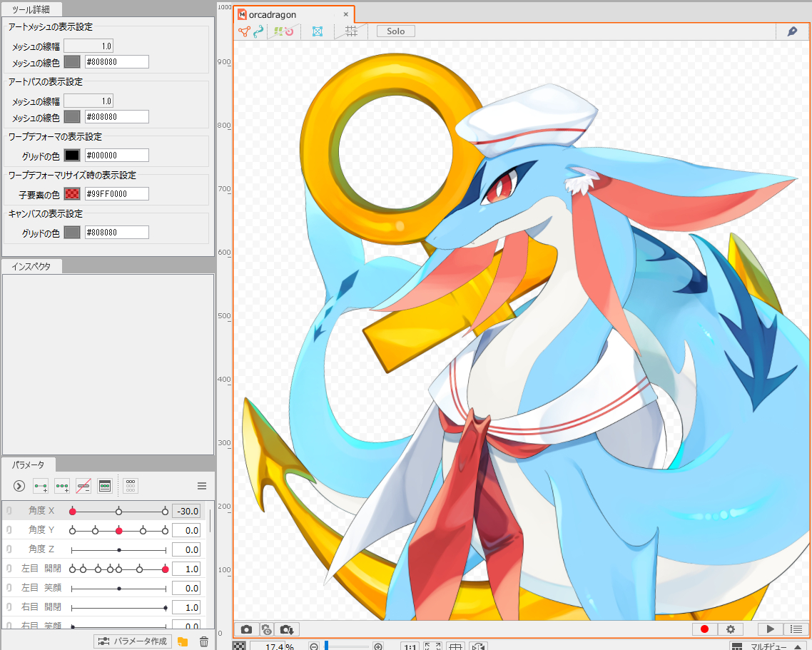Play the animation with the play button

(x=770, y=629)
